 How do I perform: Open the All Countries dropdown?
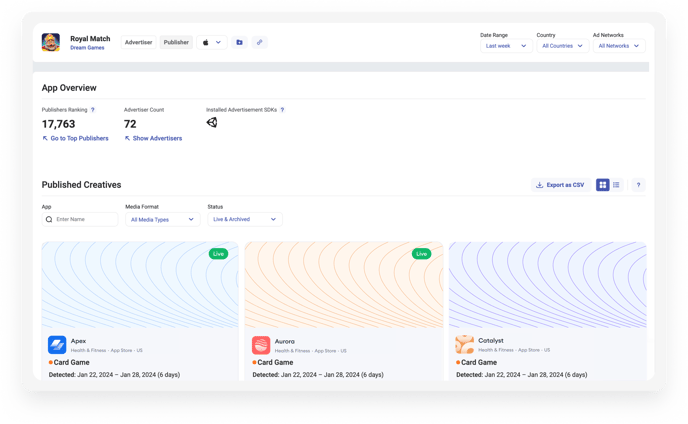pos(562,46)
